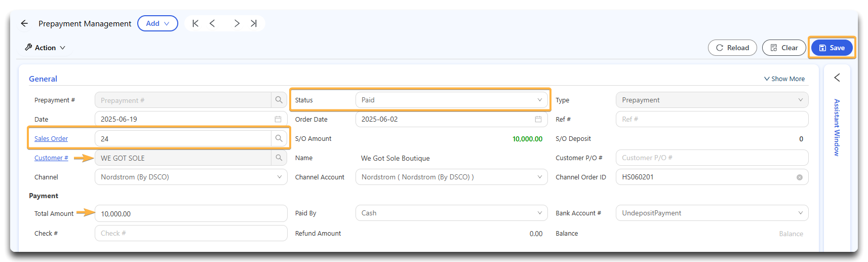This screenshot has width=868, height=262.
Task: Open the Action menu
Action: coord(45,48)
